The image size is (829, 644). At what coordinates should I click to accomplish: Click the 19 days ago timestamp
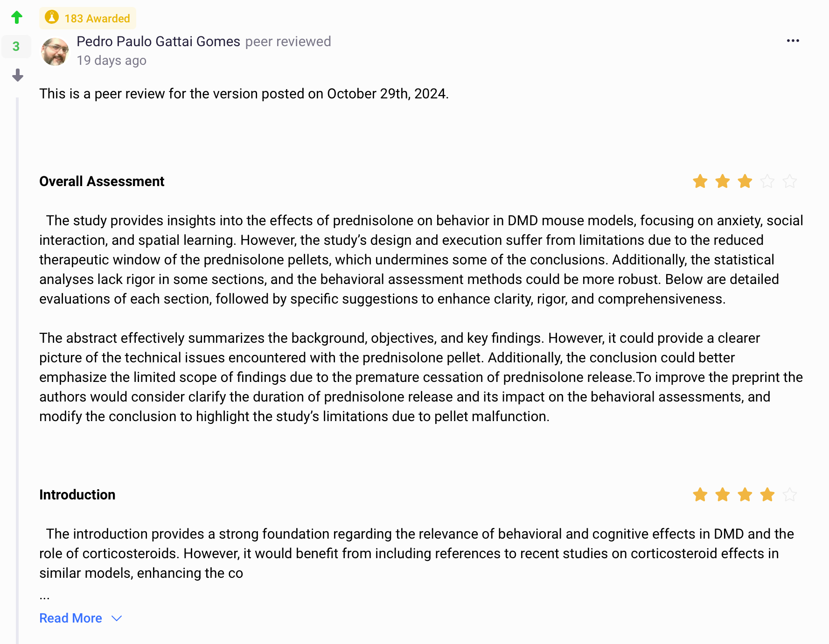[111, 61]
